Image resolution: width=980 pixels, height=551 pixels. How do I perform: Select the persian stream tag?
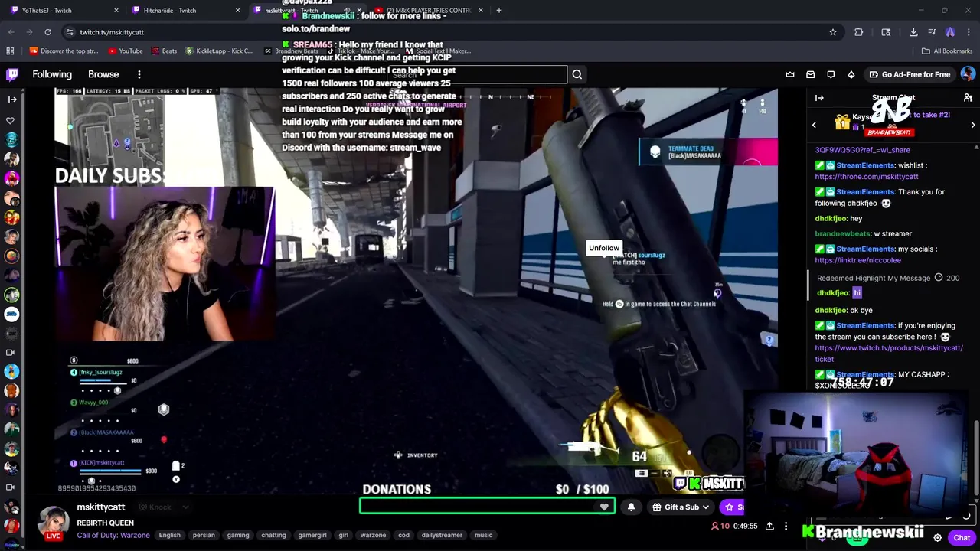(x=204, y=535)
